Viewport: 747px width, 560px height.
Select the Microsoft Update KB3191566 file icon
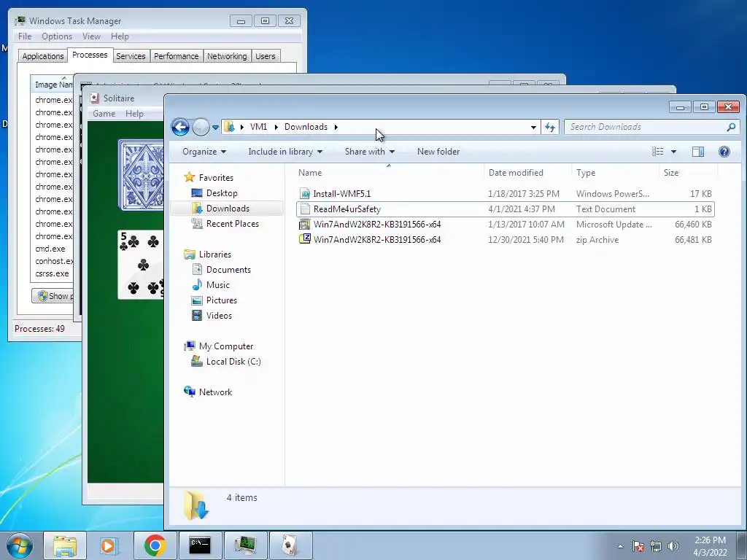coord(304,225)
